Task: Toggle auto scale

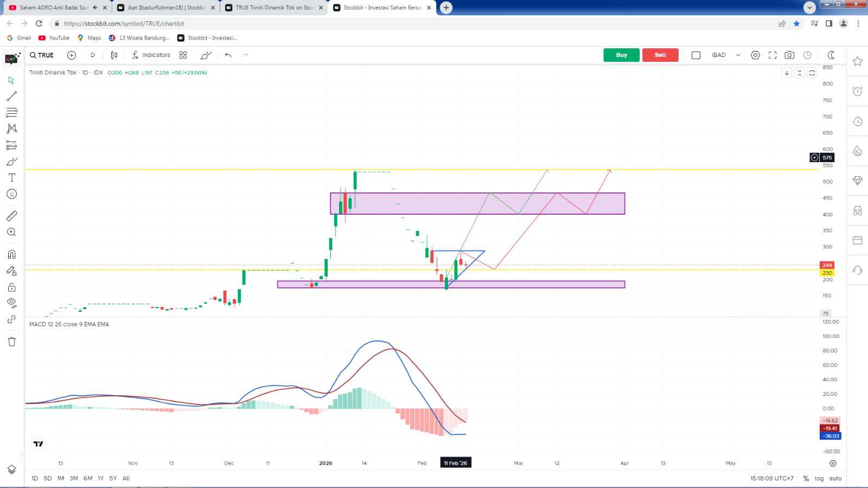Action: [835, 478]
